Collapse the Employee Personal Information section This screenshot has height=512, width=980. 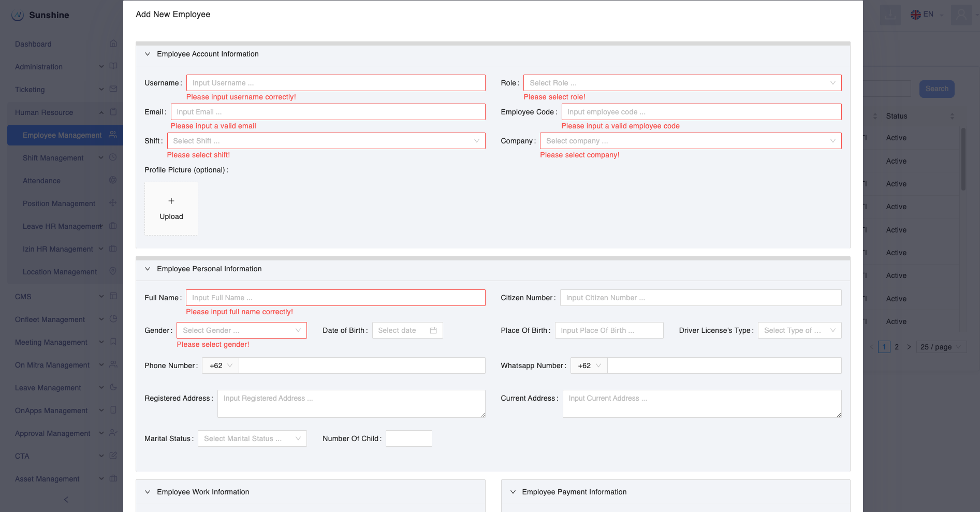pos(148,269)
